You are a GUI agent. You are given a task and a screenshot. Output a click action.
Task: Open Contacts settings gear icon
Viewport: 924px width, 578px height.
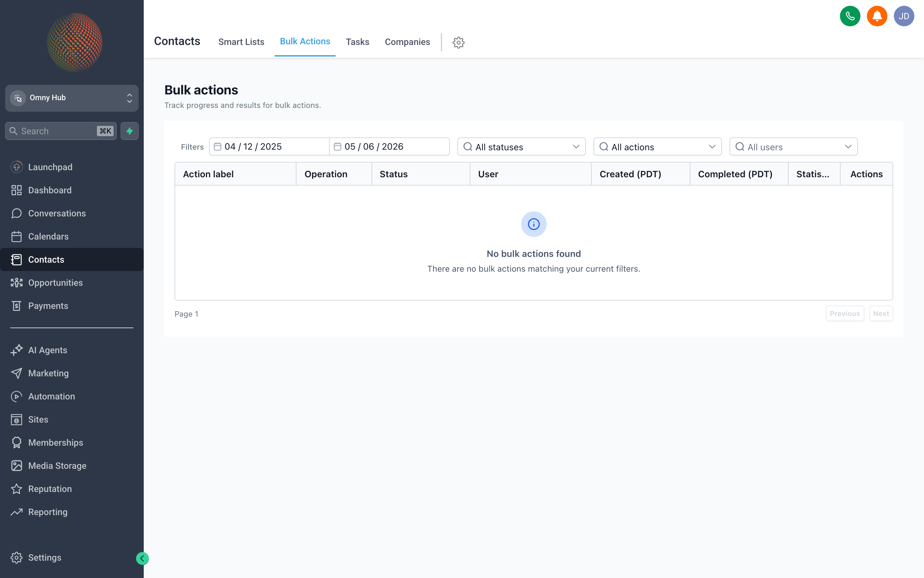pos(458,42)
